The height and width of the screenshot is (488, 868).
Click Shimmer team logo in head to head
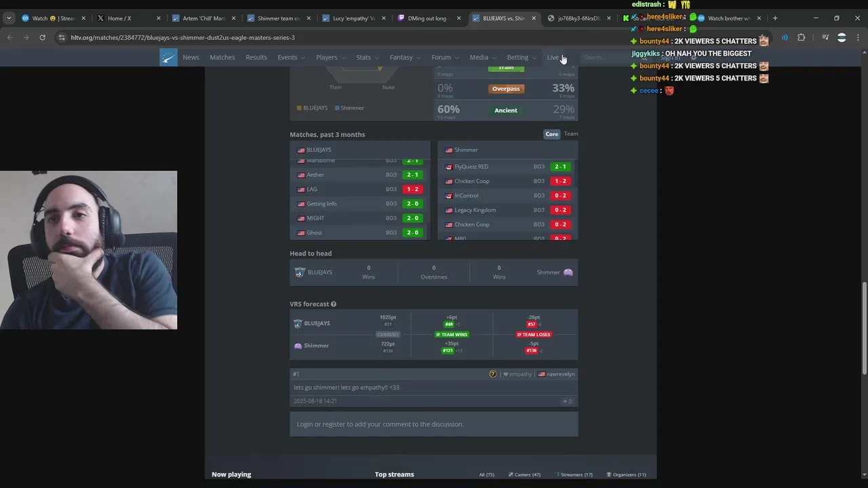[x=568, y=272]
